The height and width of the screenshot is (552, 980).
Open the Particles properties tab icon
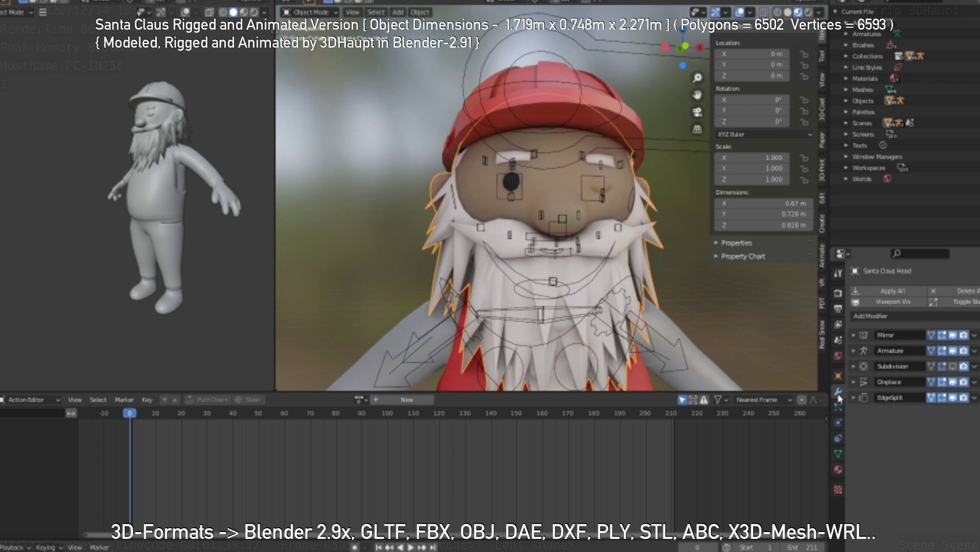pyautogui.click(x=838, y=407)
